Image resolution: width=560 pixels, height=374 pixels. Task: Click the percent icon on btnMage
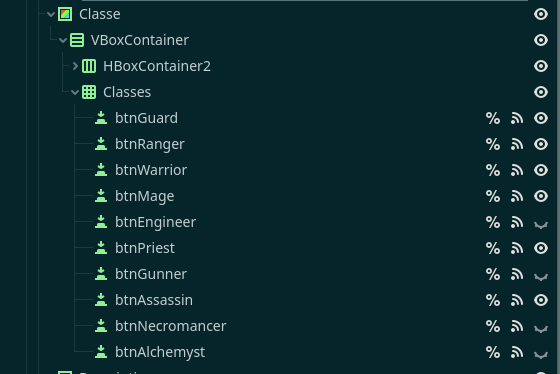[493, 196]
